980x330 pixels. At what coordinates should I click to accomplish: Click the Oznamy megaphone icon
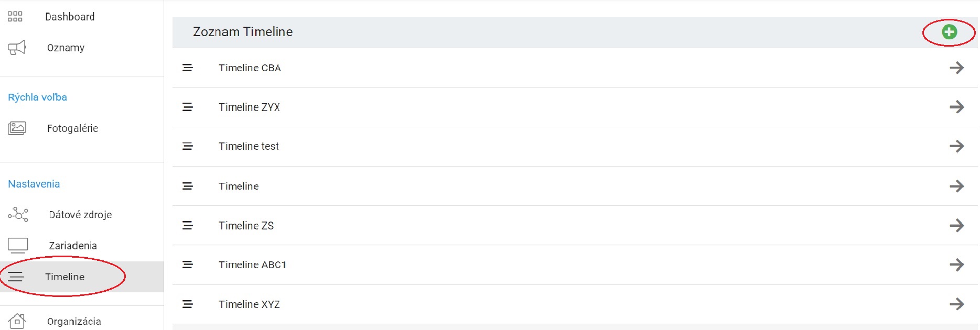[x=17, y=48]
